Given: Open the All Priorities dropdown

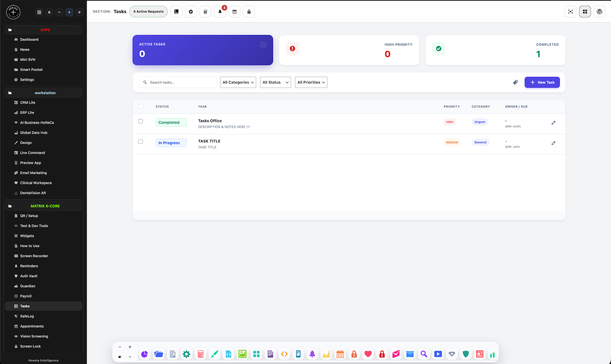Looking at the screenshot, I should [311, 82].
